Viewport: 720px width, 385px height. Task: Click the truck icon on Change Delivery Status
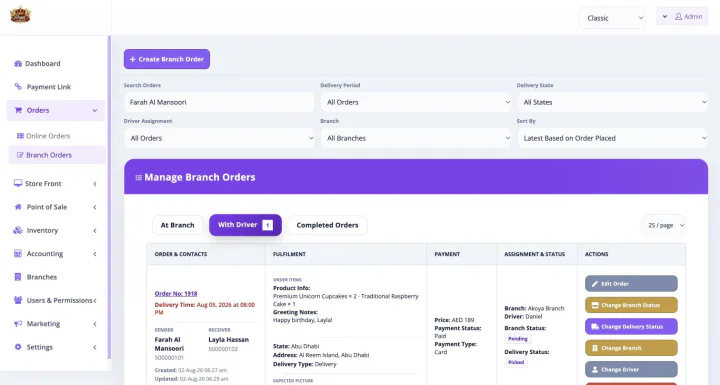click(595, 327)
